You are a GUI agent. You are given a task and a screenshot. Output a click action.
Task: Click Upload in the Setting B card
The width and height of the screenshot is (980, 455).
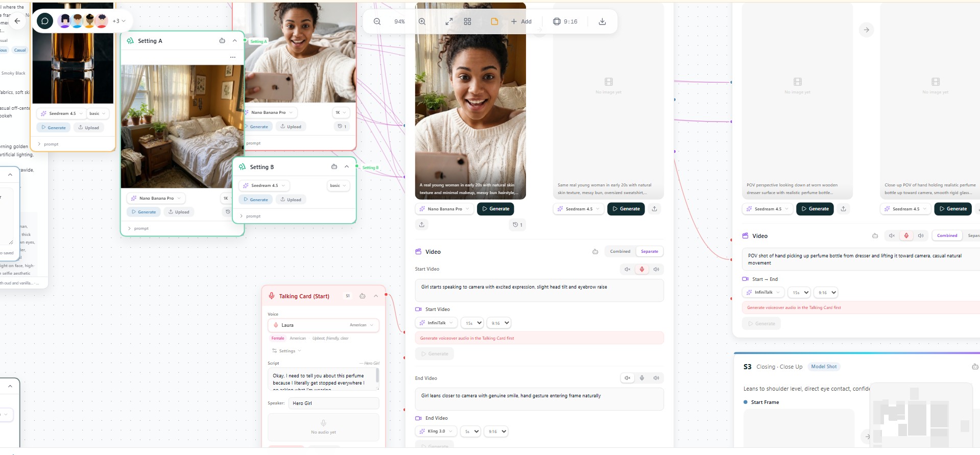291,200
